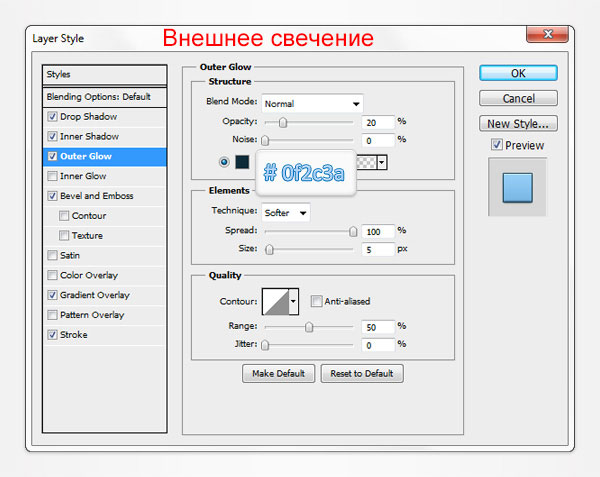Click the blue style preview thumbnail
Viewport: 600px width, 477px height.
point(517,187)
